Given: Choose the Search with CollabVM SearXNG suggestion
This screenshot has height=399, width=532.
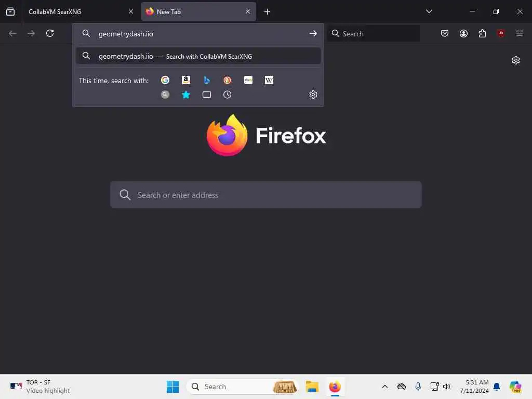Looking at the screenshot, I should [198, 56].
